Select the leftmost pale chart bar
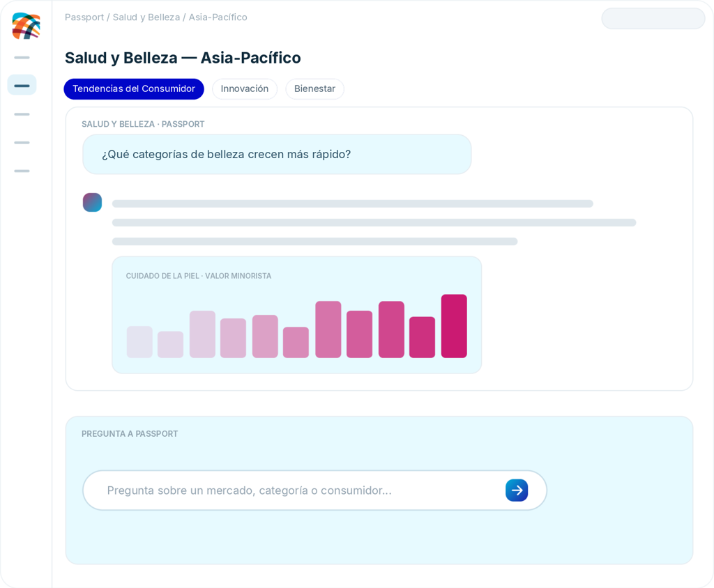This screenshot has width=714, height=588. click(x=139, y=342)
